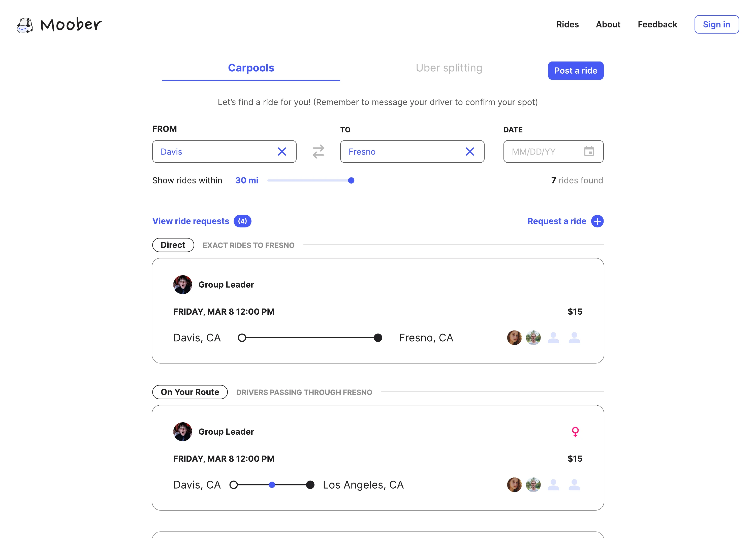Click Request a ride link
Image resolution: width=756 pixels, height=538 pixels.
point(557,221)
